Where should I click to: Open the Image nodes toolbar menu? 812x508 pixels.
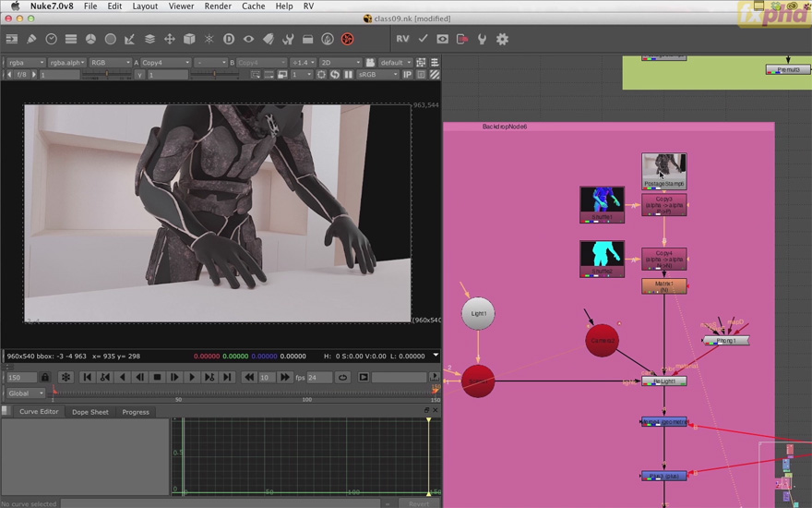11,39
